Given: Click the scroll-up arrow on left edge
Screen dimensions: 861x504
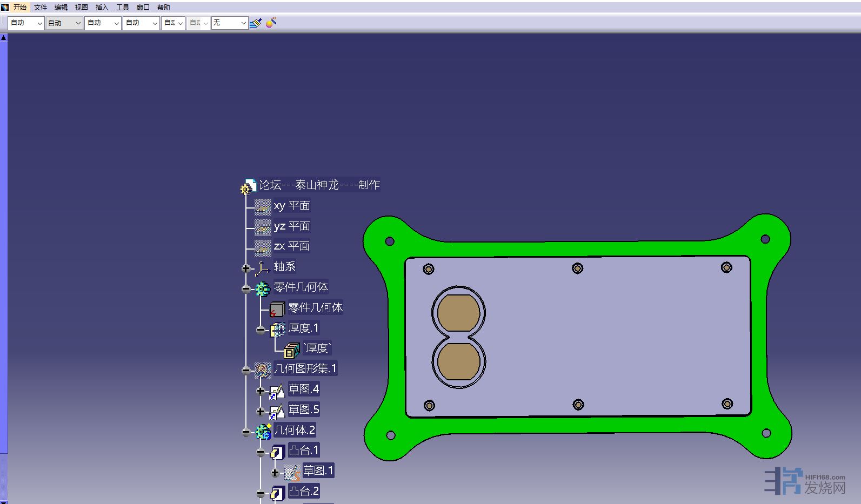Looking at the screenshot, I should (x=3, y=38).
